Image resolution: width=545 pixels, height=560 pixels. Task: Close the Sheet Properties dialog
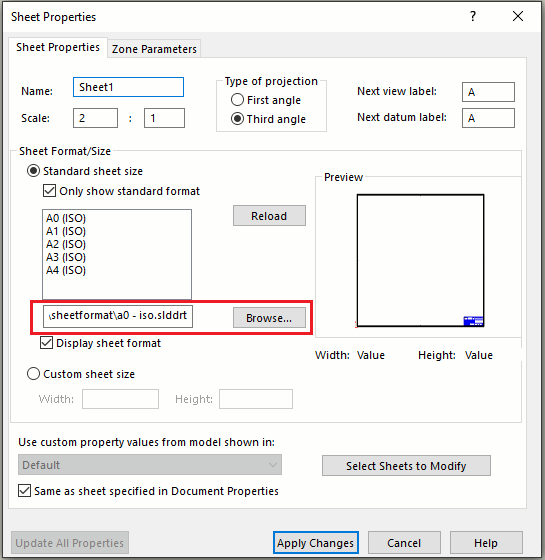[x=518, y=16]
